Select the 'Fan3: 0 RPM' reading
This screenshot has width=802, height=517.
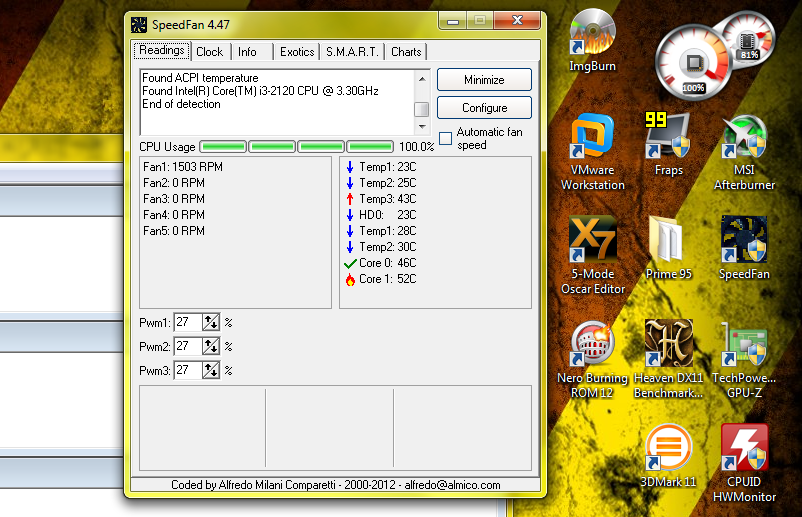174,199
